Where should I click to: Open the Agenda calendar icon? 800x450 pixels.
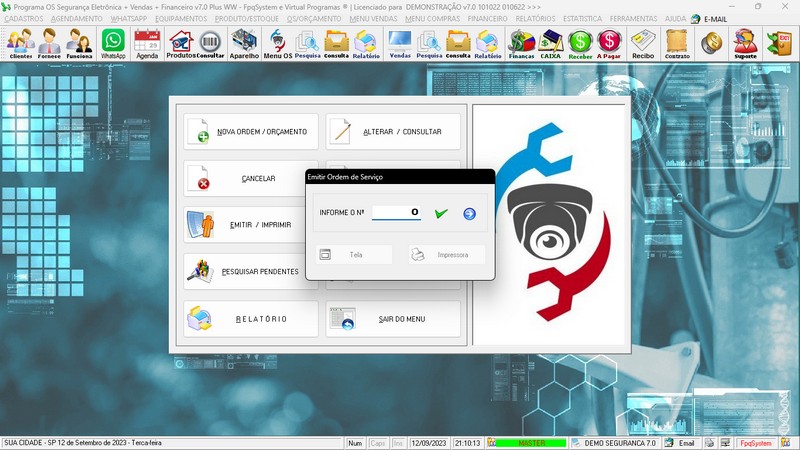click(x=147, y=43)
